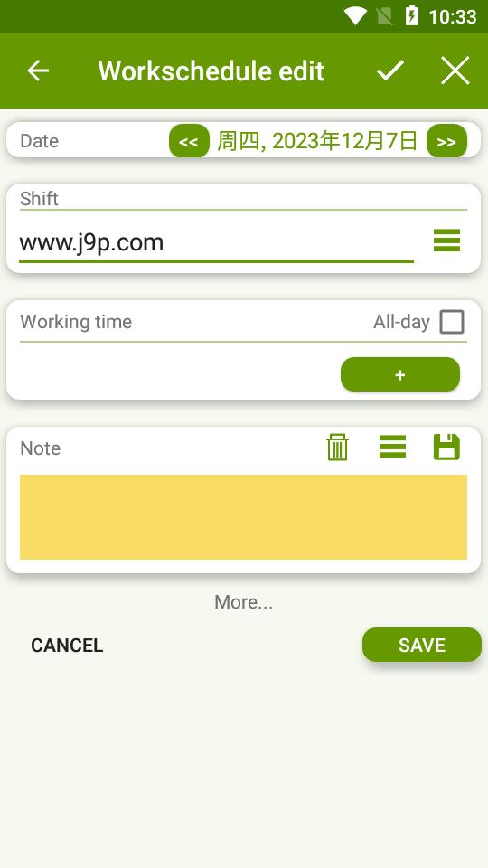The height and width of the screenshot is (868, 488).
Task: Click the yellow Note text area
Action: click(243, 517)
